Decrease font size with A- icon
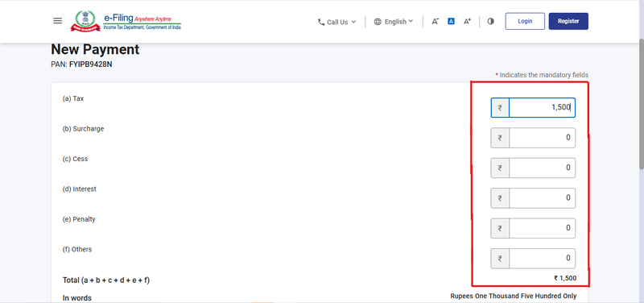This screenshot has height=303, width=644. coord(436,22)
